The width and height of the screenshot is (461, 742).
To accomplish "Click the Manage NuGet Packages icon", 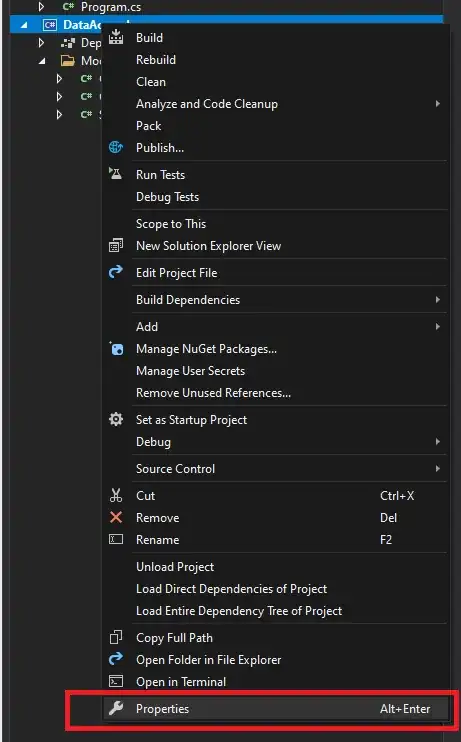I will [116, 349].
